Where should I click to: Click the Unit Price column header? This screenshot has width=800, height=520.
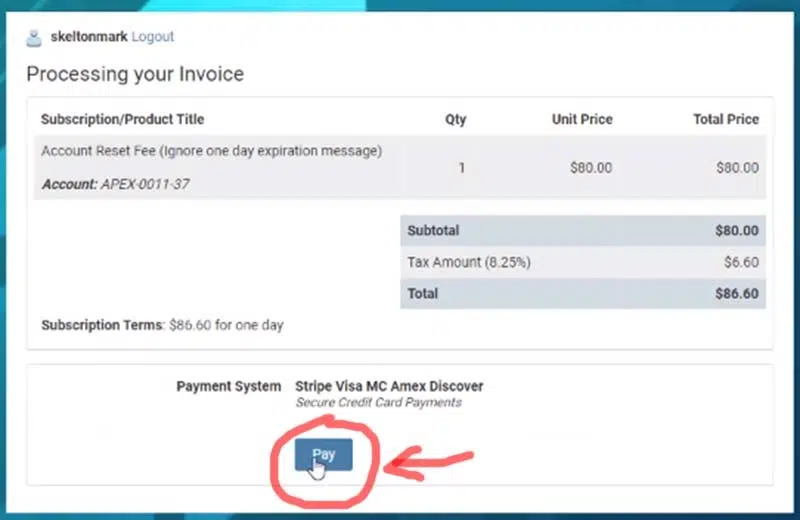(x=582, y=119)
